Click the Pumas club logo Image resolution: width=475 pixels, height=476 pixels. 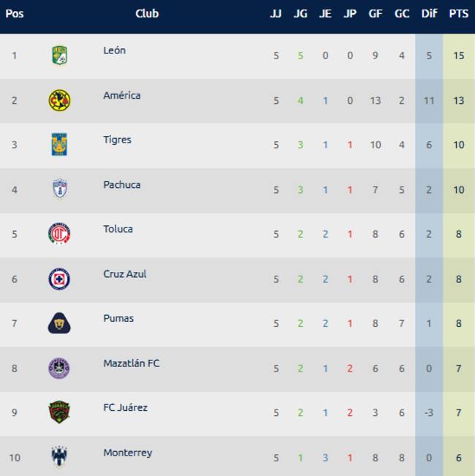[x=59, y=323]
